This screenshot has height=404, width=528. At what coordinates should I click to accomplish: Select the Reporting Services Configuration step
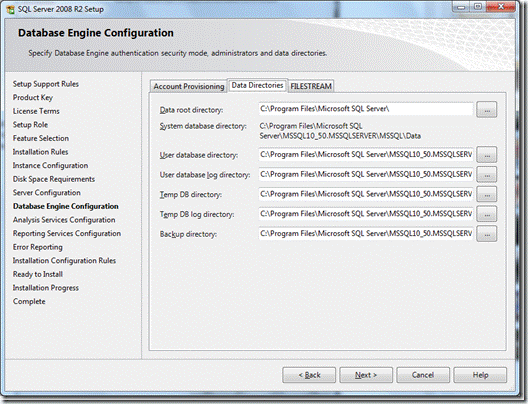pos(67,233)
